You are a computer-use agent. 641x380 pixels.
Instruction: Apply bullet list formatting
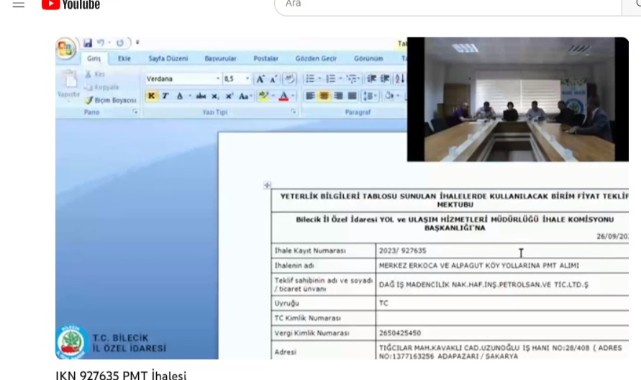310,78
